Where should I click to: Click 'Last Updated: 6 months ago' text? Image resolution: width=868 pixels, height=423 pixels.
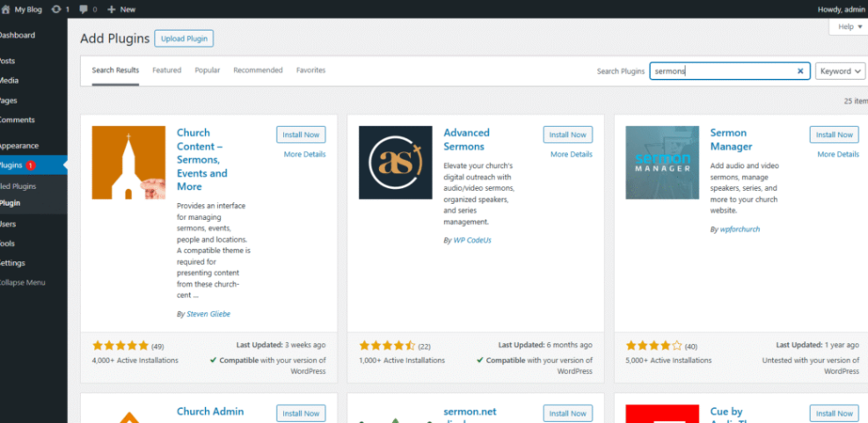(x=545, y=345)
